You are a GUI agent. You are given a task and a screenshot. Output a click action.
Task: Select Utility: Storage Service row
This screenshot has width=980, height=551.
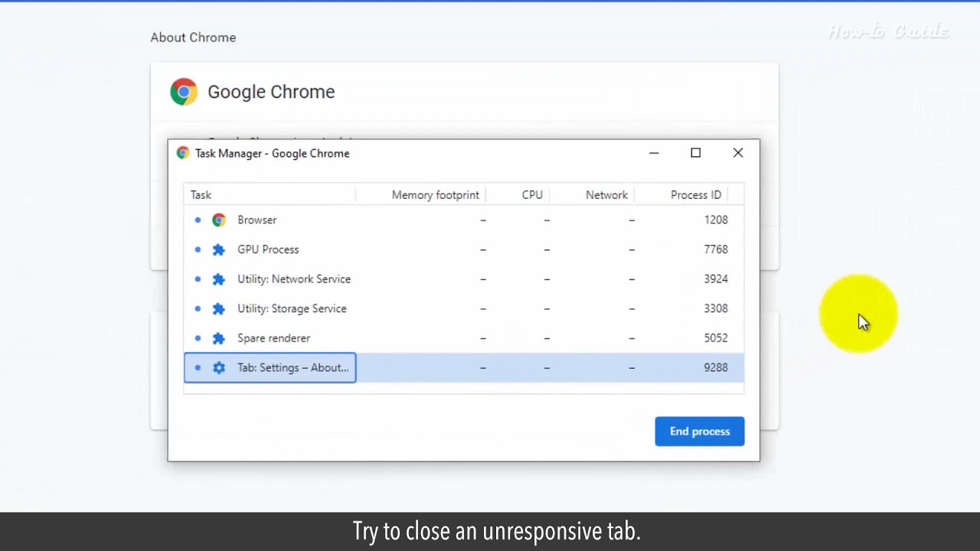click(464, 308)
